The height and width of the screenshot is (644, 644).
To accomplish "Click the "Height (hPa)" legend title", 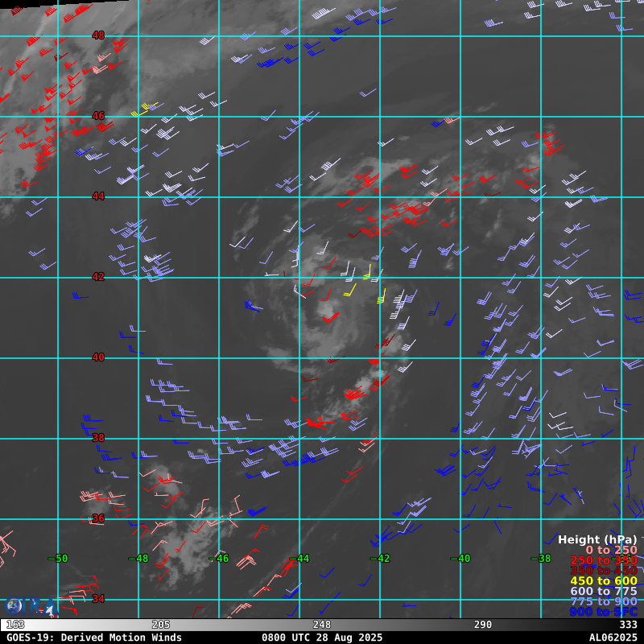I will [x=597, y=539].
